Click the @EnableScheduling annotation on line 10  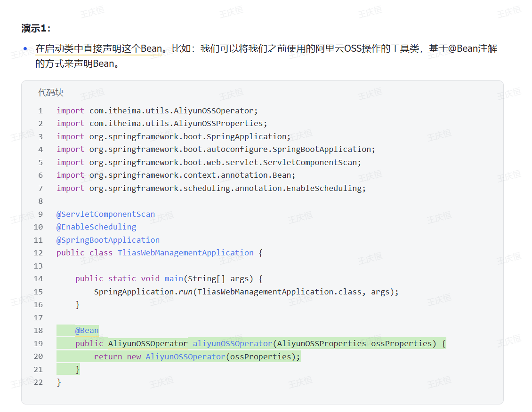pyautogui.click(x=96, y=227)
